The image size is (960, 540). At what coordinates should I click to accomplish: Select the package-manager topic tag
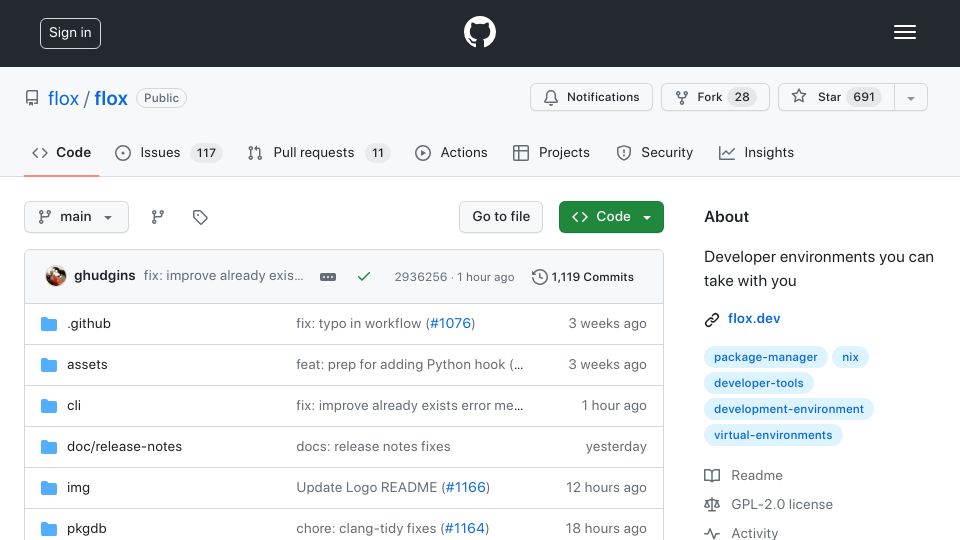click(x=765, y=357)
